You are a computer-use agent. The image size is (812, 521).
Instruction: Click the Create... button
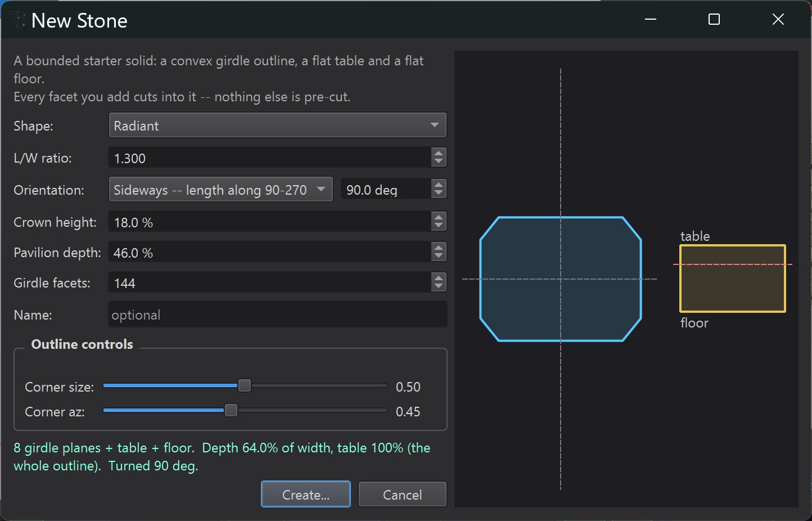pos(306,495)
